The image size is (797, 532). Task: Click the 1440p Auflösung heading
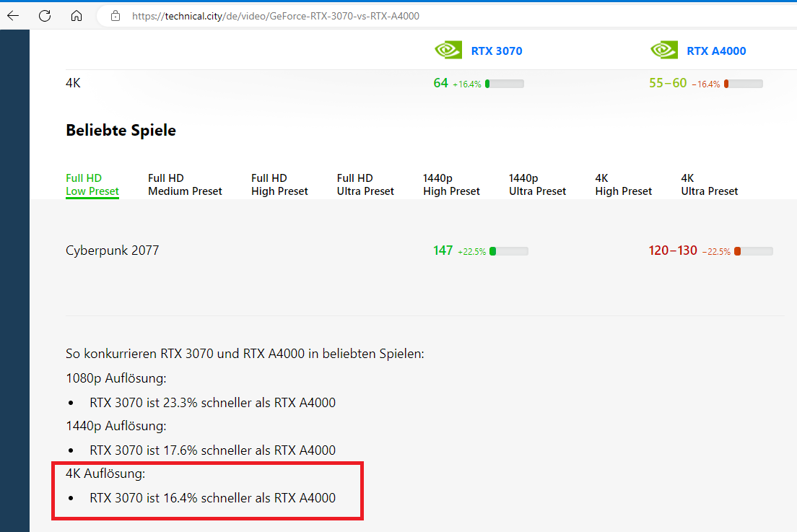(116, 426)
